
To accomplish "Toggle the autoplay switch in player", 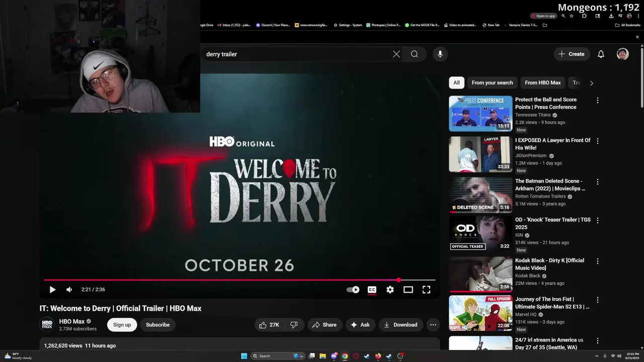I will pos(353,290).
